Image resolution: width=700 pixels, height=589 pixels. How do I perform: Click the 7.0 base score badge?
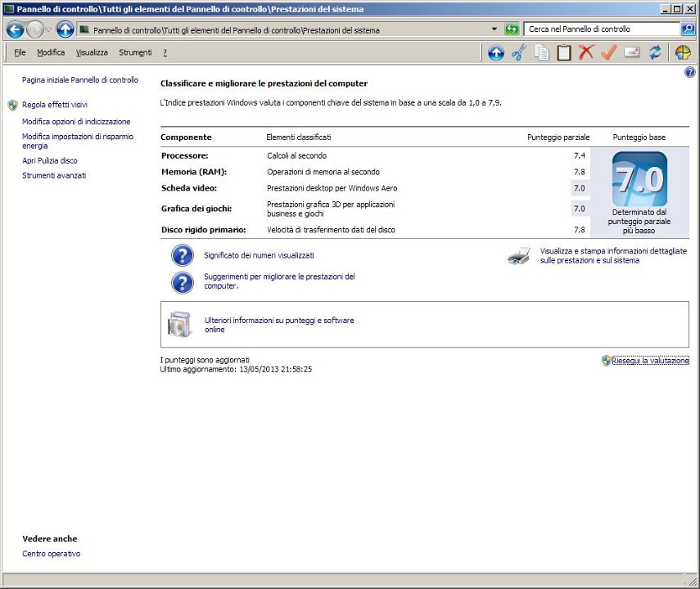pyautogui.click(x=639, y=178)
